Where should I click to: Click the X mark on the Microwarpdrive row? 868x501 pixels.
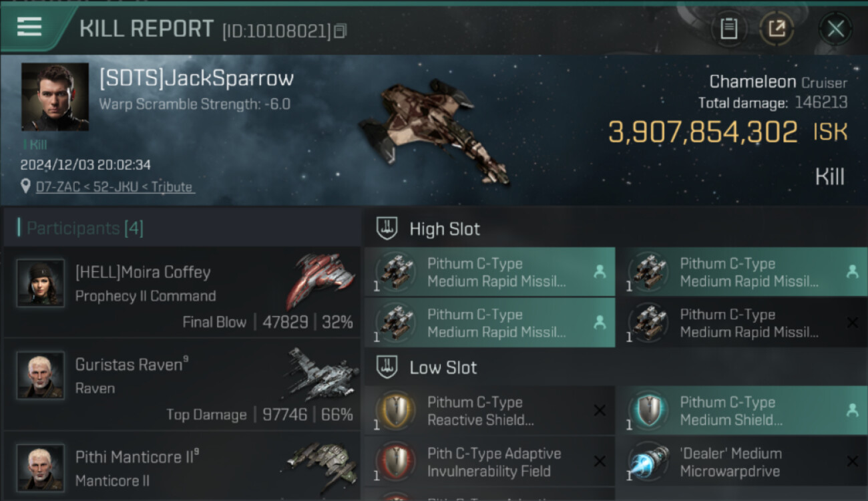[852, 462]
